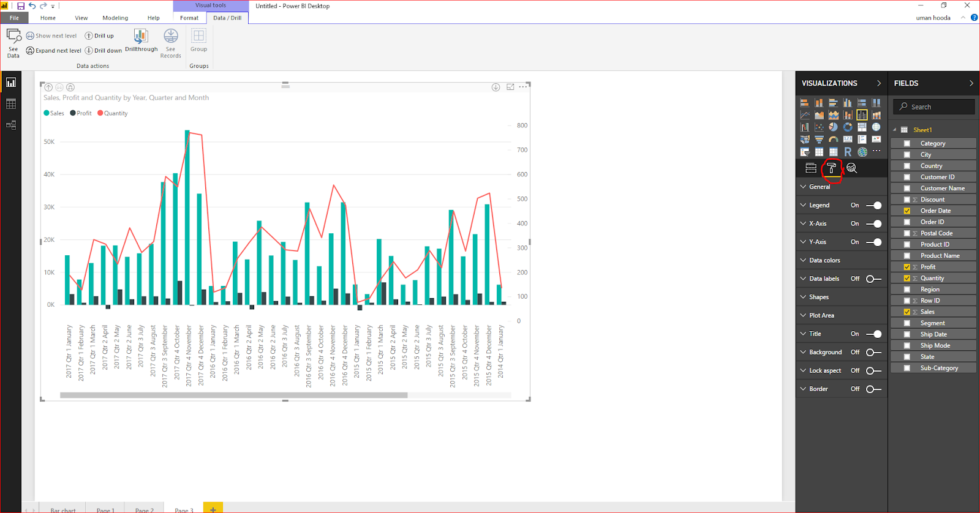Viewport: 980px width, 513px height.
Task: Click the Fields search box
Action: pos(934,107)
